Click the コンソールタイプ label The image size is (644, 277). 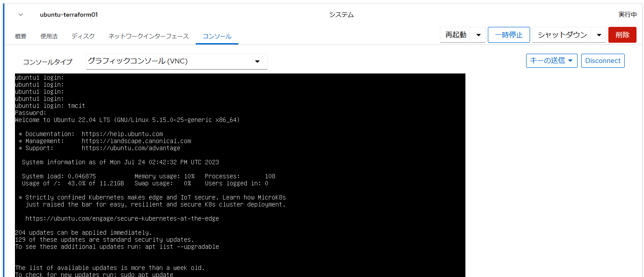(x=48, y=62)
